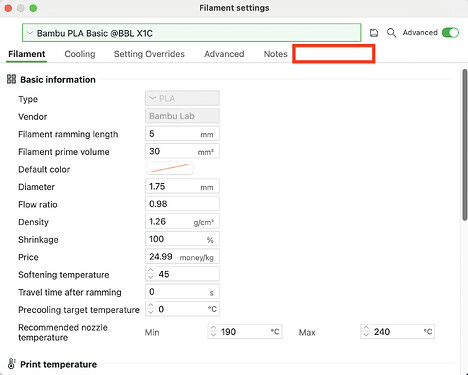
Task: Decrease Min nozzle temperature with down arrow
Action: coord(213,335)
